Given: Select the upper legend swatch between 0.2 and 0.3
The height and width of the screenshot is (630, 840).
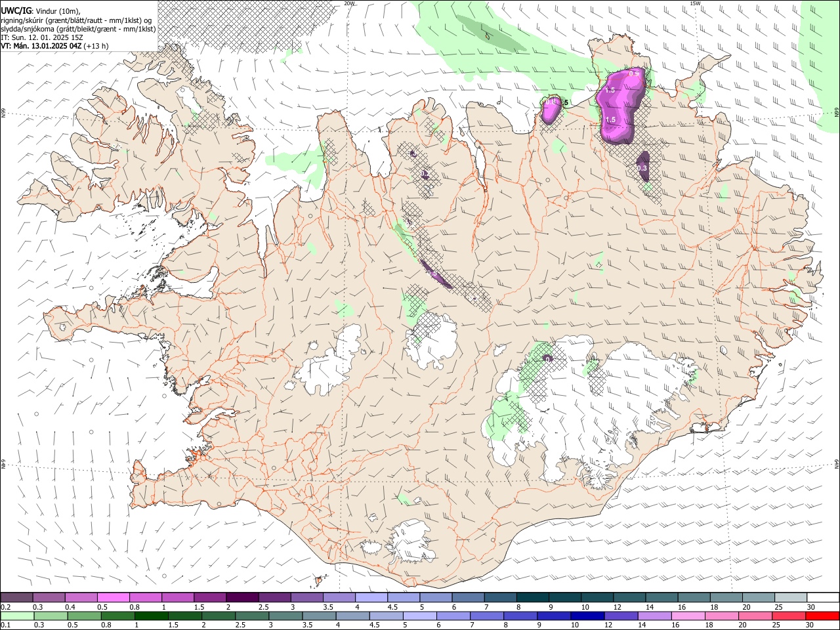Looking at the screenshot, I should [16, 597].
